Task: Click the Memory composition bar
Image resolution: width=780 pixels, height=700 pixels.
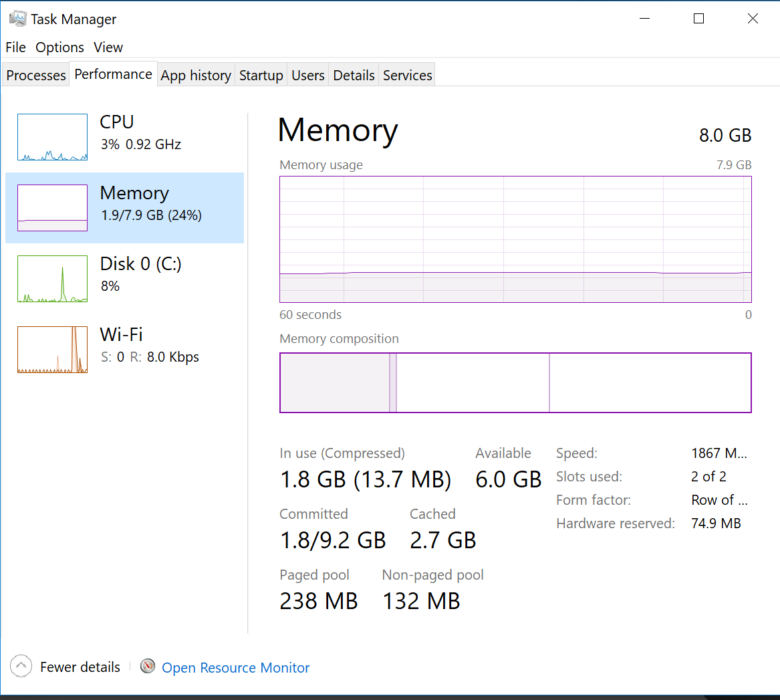Action: 515,382
